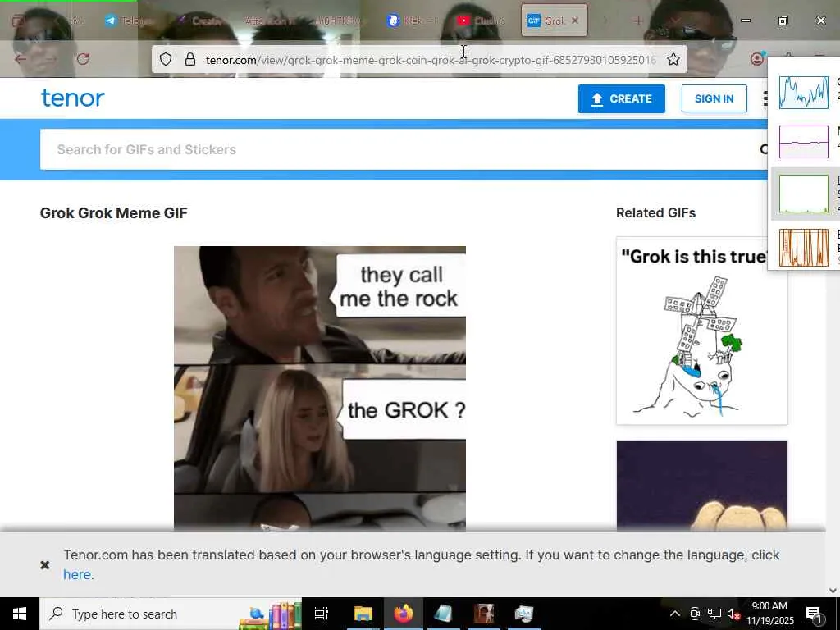Click the padlock site security icon
This screenshot has height=630, width=840.
pyautogui.click(x=190, y=59)
